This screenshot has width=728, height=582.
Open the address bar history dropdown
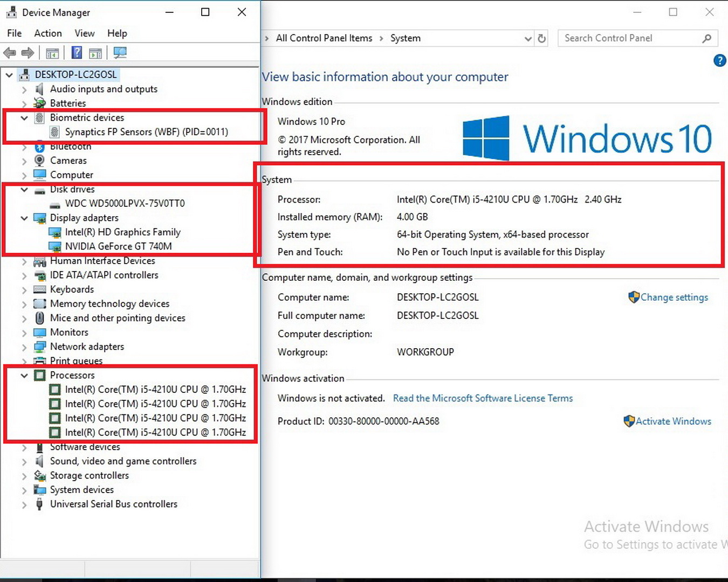(528, 39)
